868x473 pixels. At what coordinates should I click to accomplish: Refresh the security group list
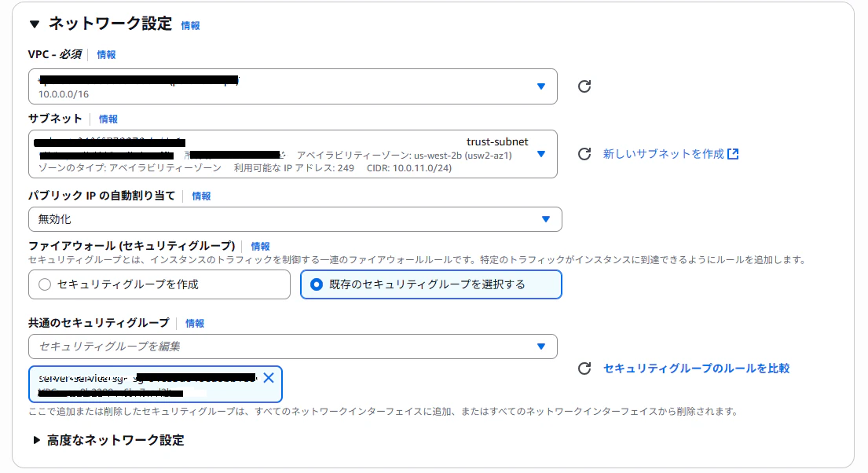(x=584, y=368)
